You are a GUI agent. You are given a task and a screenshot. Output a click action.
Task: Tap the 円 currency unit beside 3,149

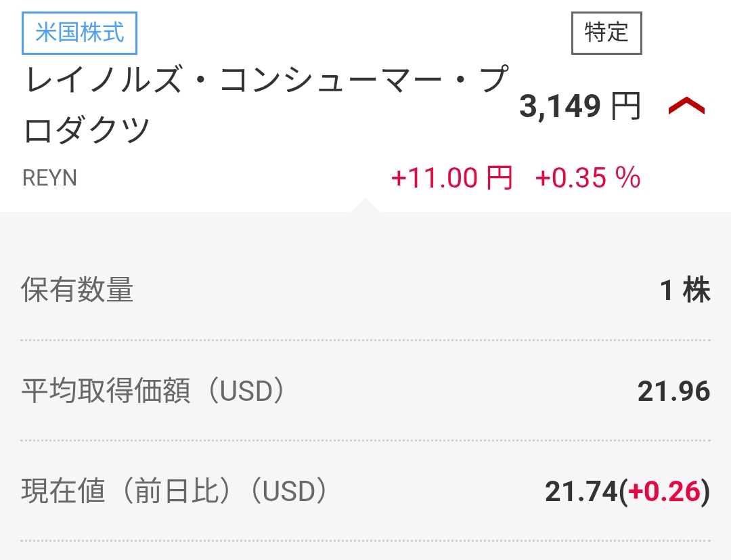click(x=626, y=106)
